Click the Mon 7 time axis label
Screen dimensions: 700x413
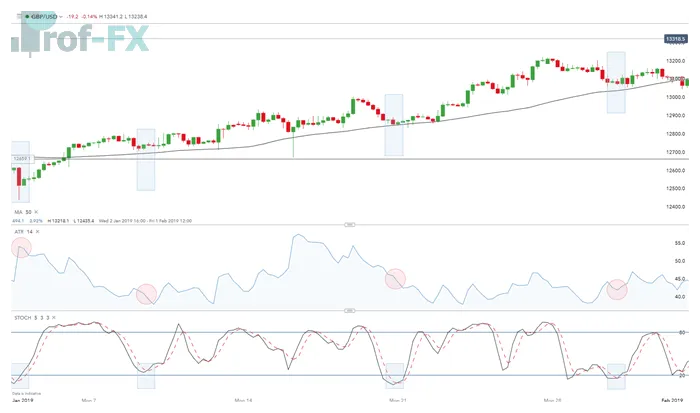click(x=88, y=400)
